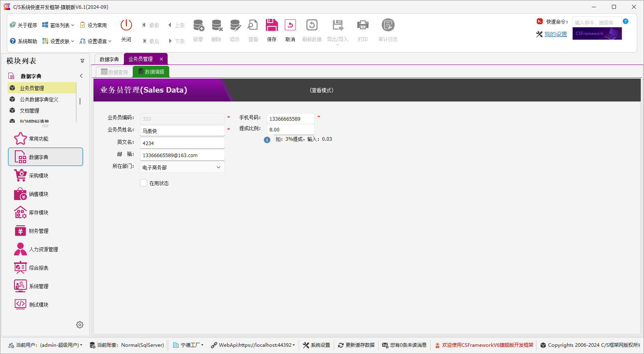This screenshot has height=354, width=644.
Task: Click the blue help question mark icon
Action: coord(626,21)
